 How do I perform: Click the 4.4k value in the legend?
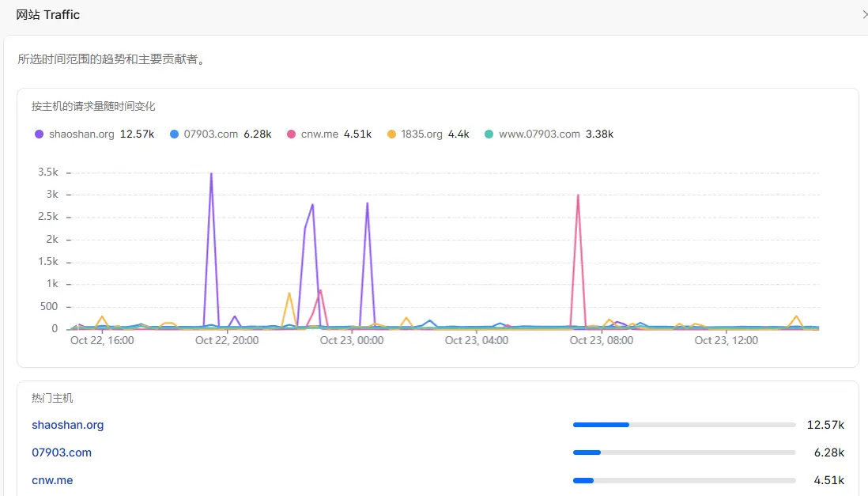click(x=459, y=134)
